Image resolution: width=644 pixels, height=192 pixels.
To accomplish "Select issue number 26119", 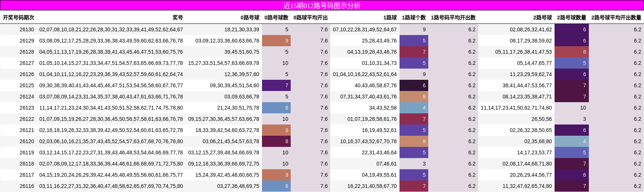I will 27,152.
